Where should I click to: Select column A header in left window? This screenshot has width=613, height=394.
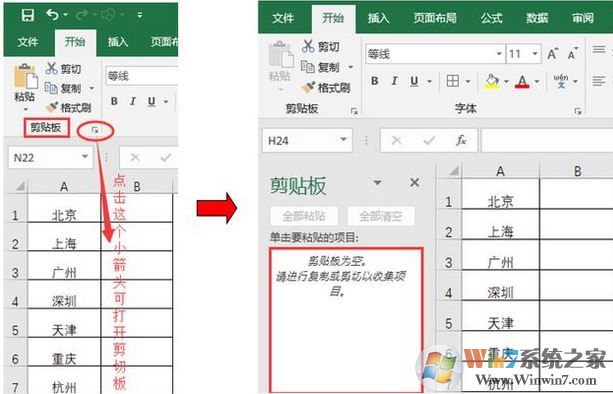coord(64,186)
